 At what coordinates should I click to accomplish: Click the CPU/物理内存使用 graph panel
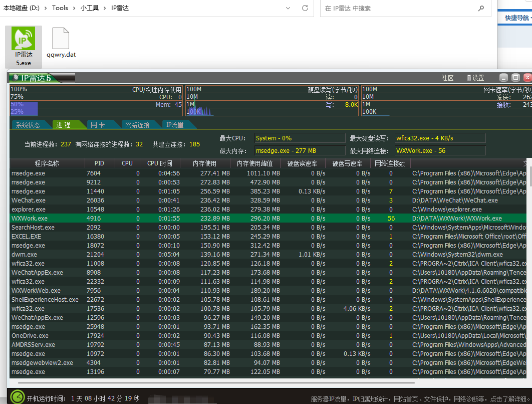(96, 100)
